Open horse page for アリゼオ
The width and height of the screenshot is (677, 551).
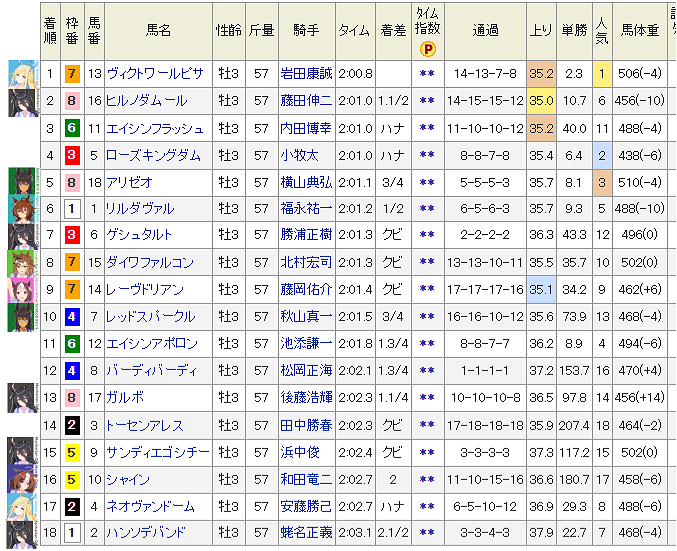point(130,183)
